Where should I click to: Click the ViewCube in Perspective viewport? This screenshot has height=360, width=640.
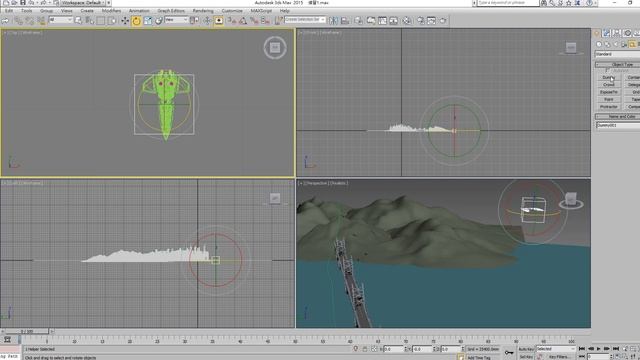(571, 200)
